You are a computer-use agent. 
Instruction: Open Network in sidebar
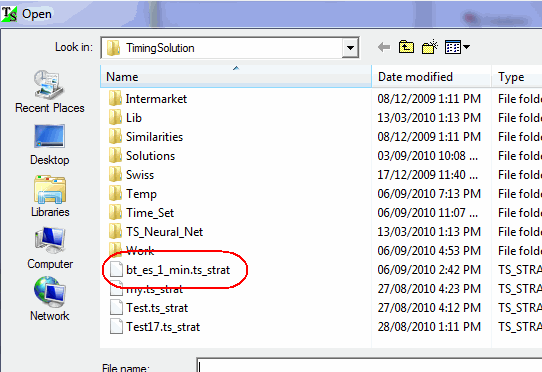tap(49, 299)
